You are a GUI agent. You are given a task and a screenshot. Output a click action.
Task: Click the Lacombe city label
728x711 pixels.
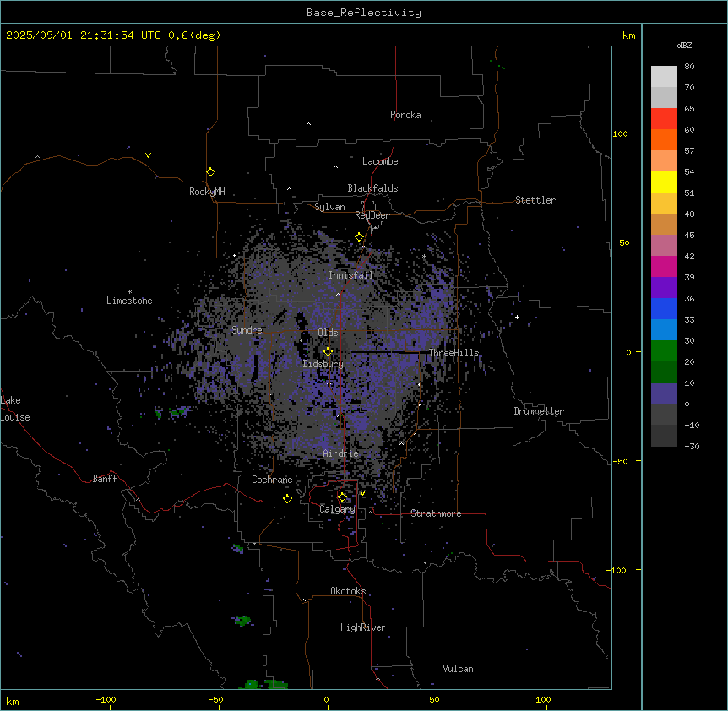380,161
